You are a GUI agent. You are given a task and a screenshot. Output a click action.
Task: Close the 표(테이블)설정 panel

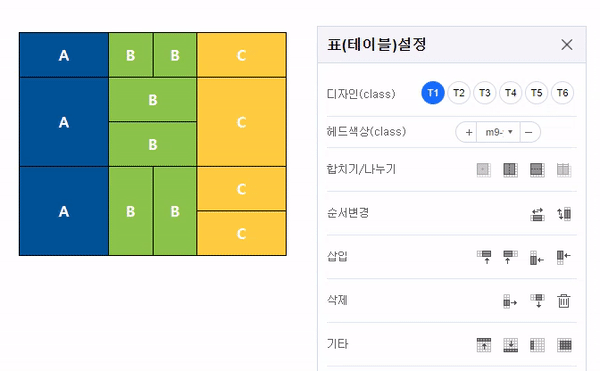[567, 45]
